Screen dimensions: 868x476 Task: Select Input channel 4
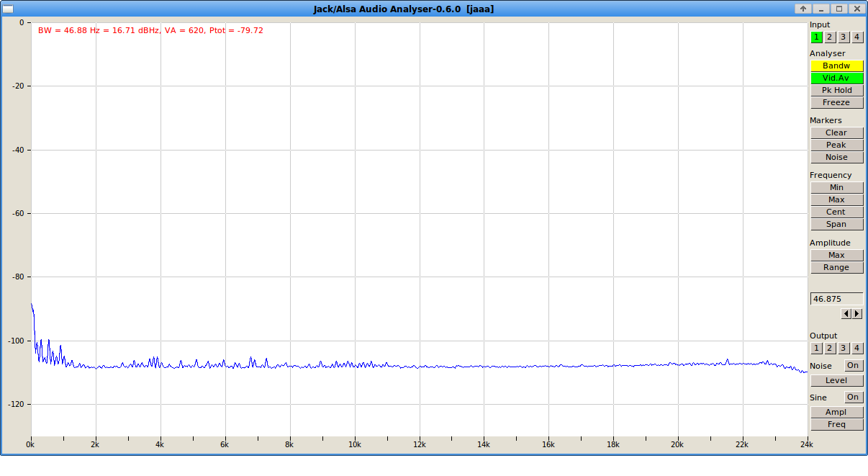coord(856,37)
